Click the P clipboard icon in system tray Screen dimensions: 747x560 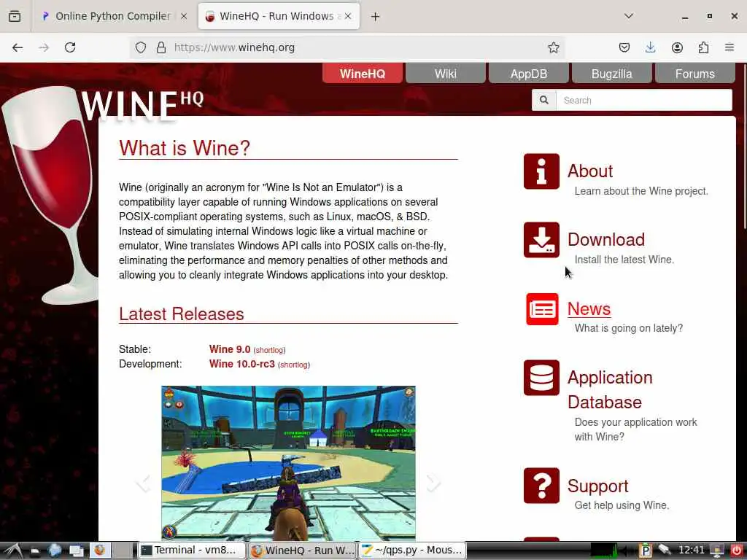click(646, 551)
